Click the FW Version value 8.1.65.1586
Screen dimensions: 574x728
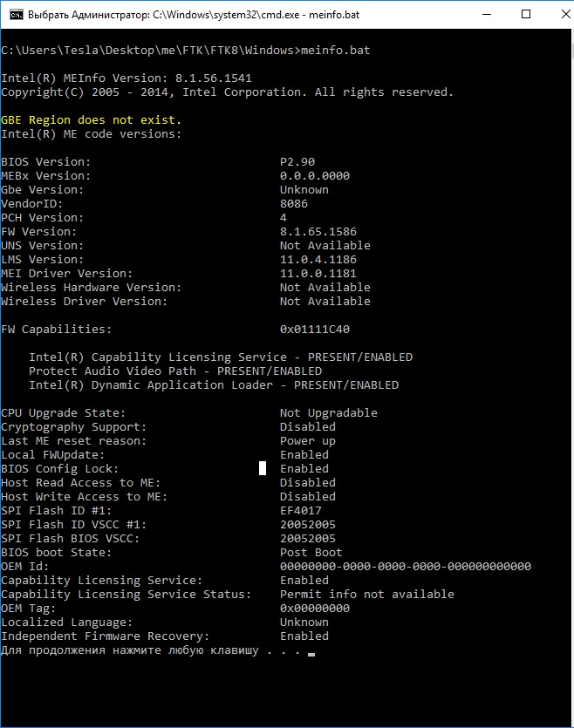318,232
